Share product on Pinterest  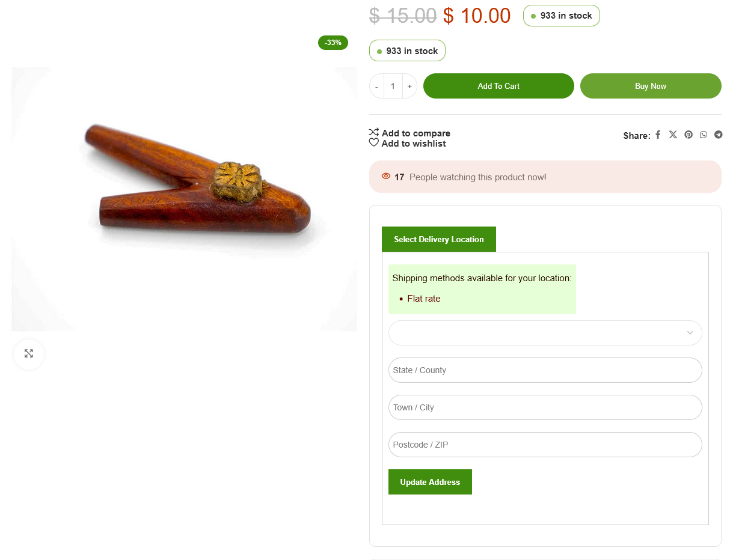[688, 135]
